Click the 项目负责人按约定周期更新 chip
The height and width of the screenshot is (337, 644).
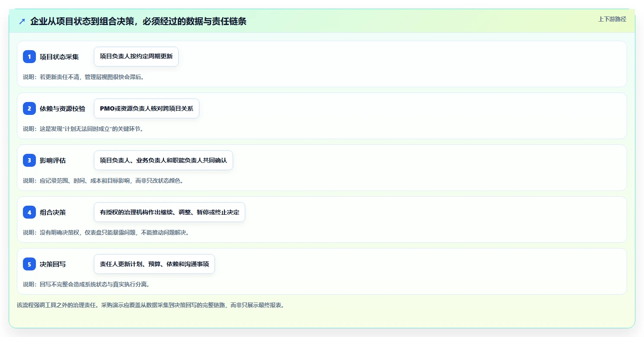coord(136,57)
